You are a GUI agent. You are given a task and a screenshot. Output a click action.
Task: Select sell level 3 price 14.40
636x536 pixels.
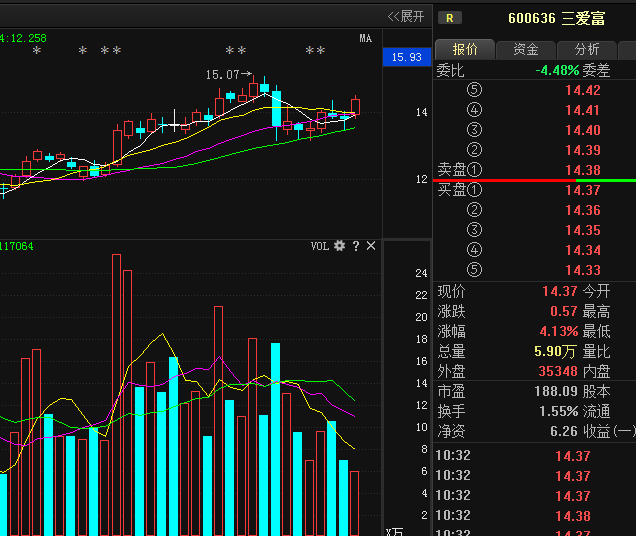[x=583, y=130]
